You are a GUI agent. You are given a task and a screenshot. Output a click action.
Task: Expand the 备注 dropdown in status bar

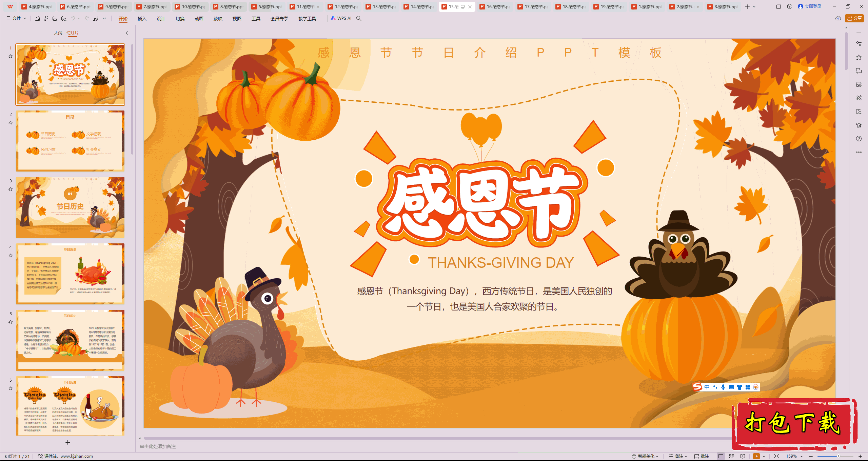pyautogui.click(x=686, y=456)
